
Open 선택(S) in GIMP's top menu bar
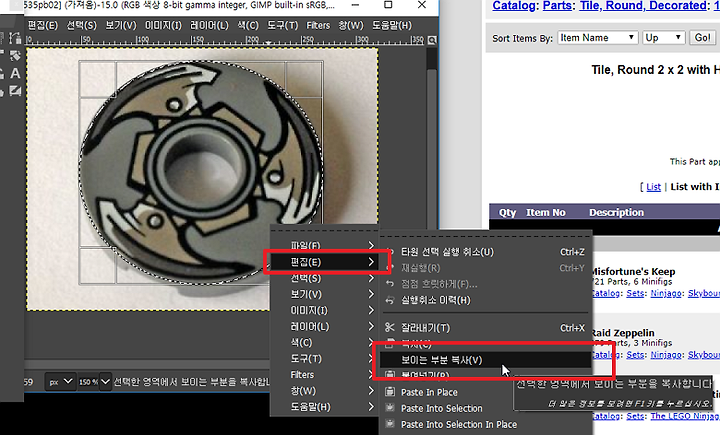[x=82, y=25]
